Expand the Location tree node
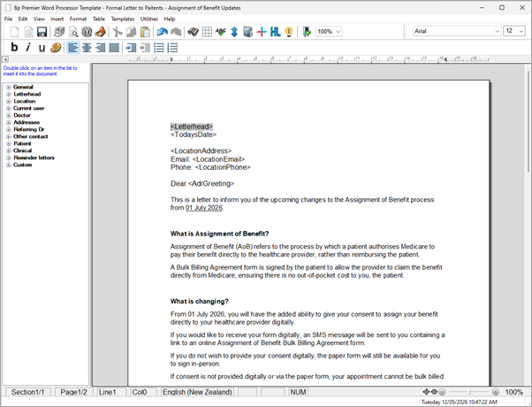This screenshot has height=407, width=532. (9, 101)
